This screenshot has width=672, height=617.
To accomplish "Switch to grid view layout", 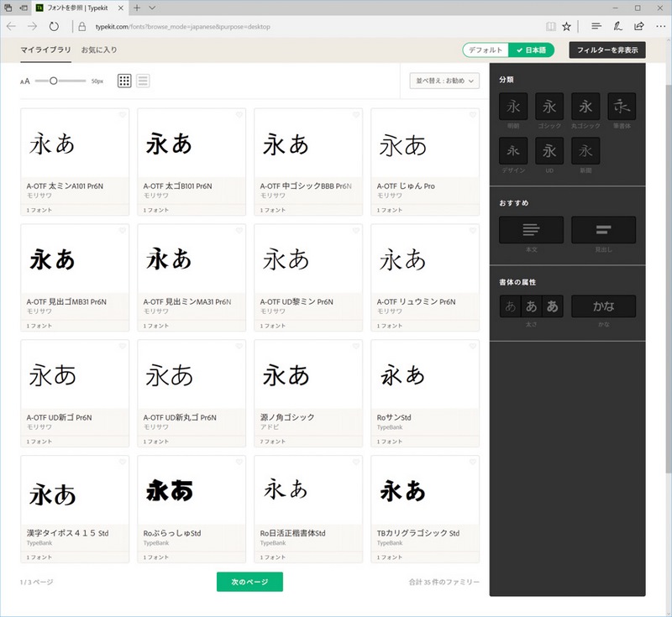I will click(122, 81).
